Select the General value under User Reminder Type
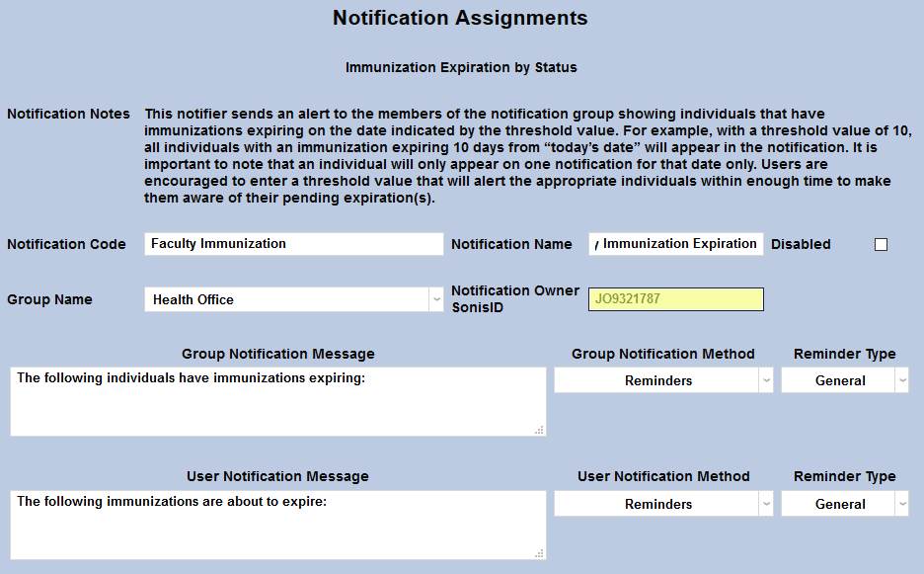The height and width of the screenshot is (574, 924). tap(839, 503)
